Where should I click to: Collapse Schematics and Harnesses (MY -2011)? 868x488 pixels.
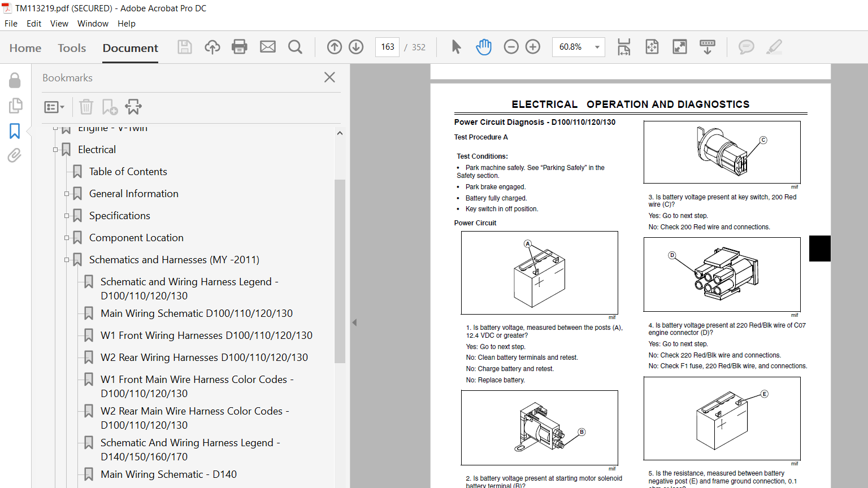click(x=67, y=260)
